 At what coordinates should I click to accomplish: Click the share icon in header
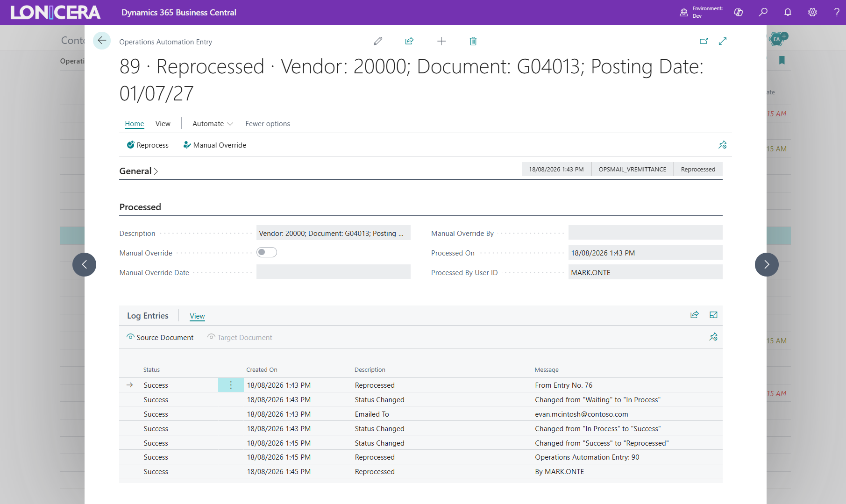(409, 41)
